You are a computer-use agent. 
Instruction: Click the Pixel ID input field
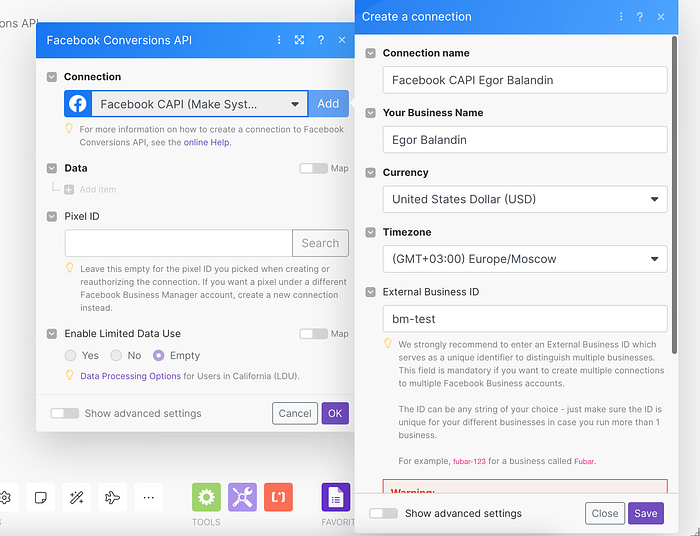[x=179, y=243]
